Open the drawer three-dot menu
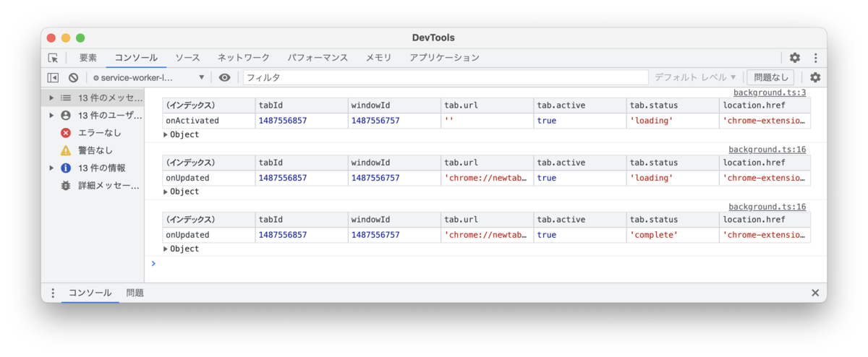This screenshot has height=357, width=868. tap(53, 293)
